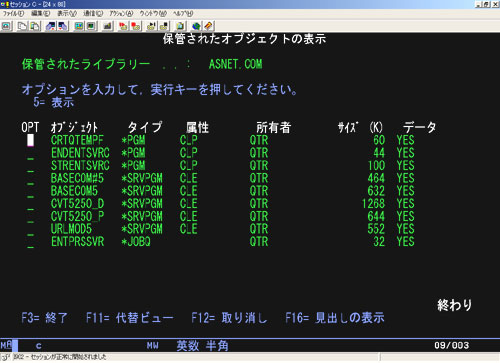500x363 pixels.
Task: Click the F12= 取り消し function key text
Action: (x=229, y=318)
